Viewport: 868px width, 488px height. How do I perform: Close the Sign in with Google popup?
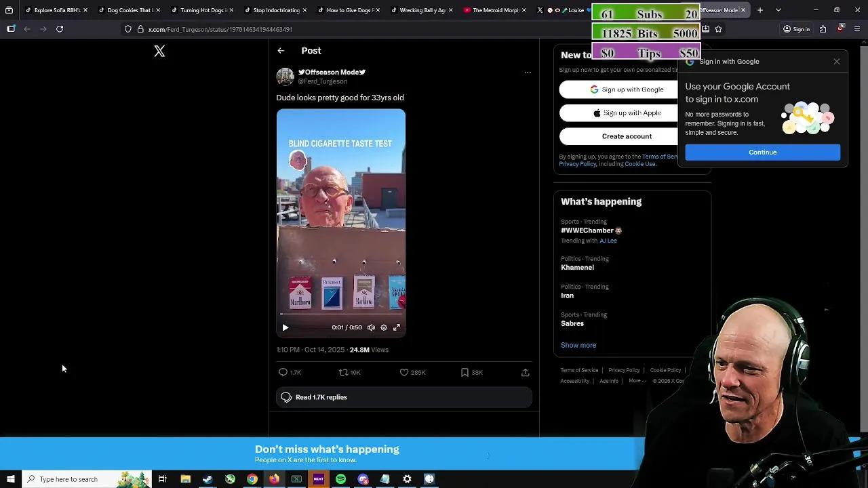coord(837,62)
